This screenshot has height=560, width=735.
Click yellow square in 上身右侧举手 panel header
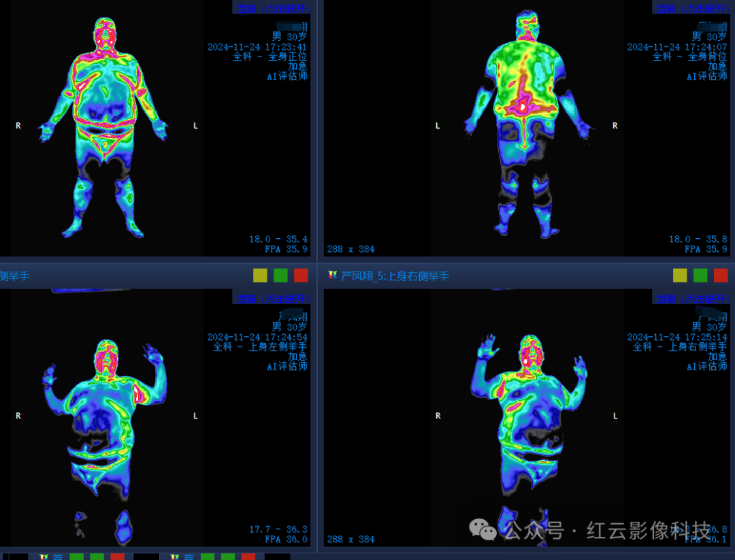[680, 276]
